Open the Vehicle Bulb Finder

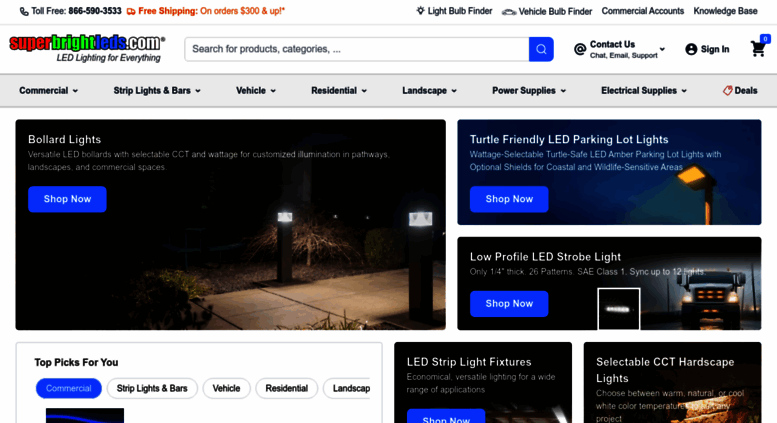tap(547, 11)
